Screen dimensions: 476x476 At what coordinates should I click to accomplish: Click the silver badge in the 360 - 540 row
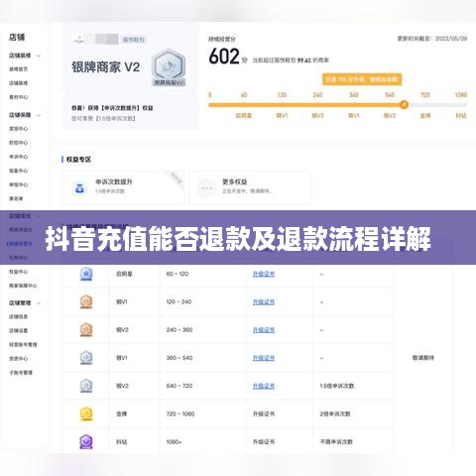[x=86, y=358]
